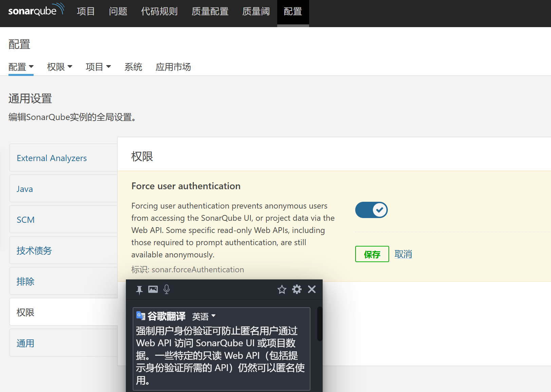Activate microphone voice input in popup
This screenshot has width=551, height=392.
click(167, 289)
